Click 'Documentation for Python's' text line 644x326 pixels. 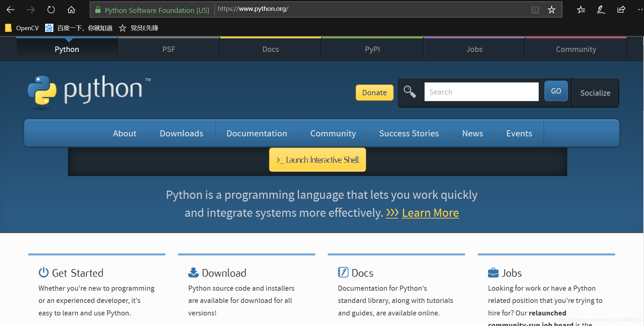click(382, 288)
